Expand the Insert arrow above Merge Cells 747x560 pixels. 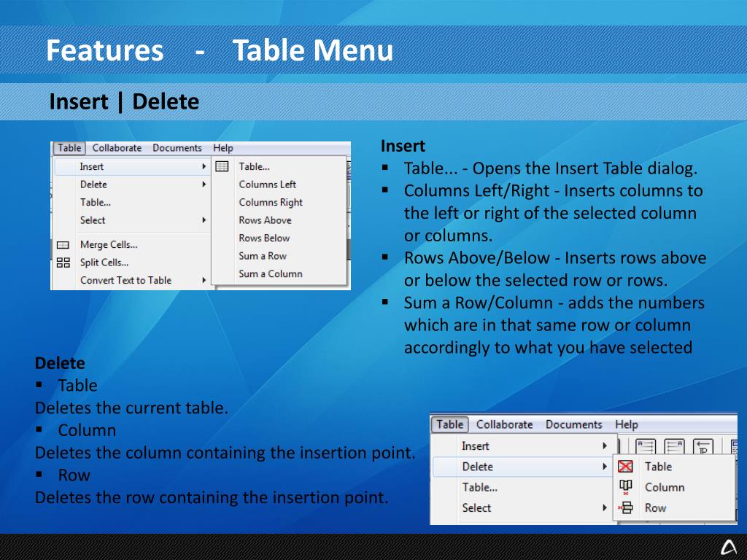[204, 167]
